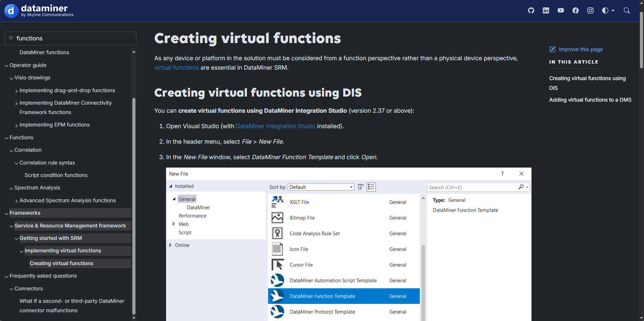Select Script condition functions in sidebar
This screenshot has height=321, width=644.
[56, 175]
